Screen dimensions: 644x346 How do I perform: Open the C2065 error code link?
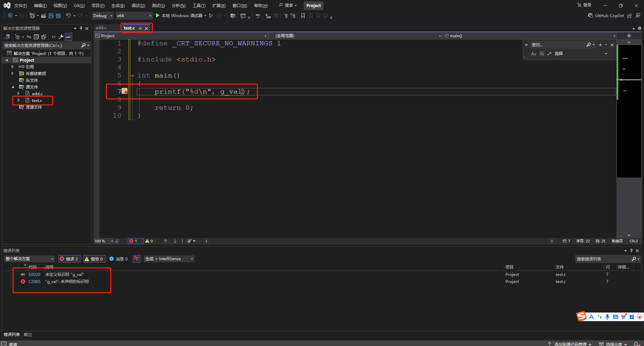[34, 281]
